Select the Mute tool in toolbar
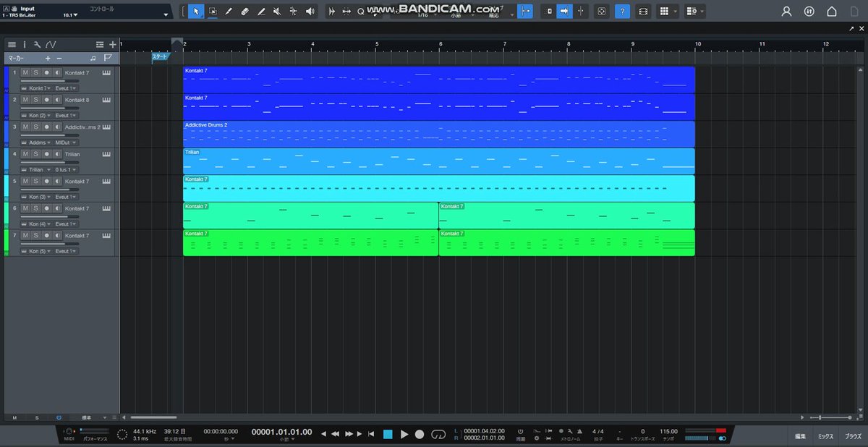 pos(277,12)
